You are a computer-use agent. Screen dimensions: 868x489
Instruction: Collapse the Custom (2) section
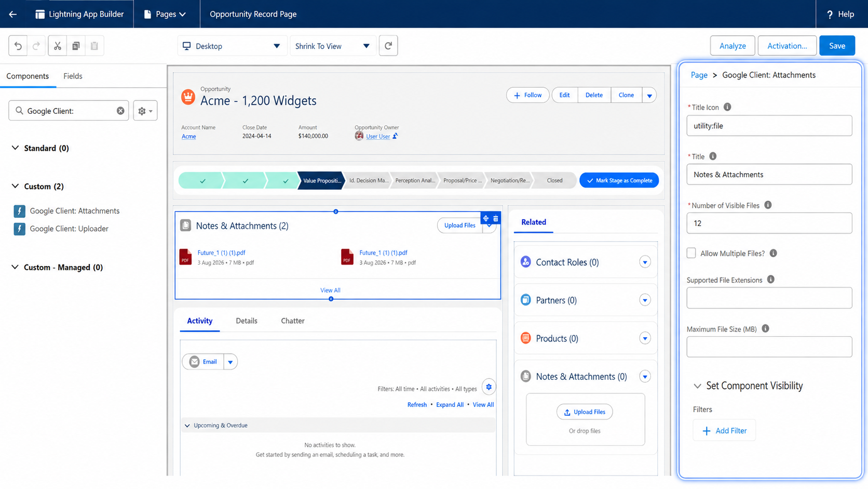[x=15, y=186]
